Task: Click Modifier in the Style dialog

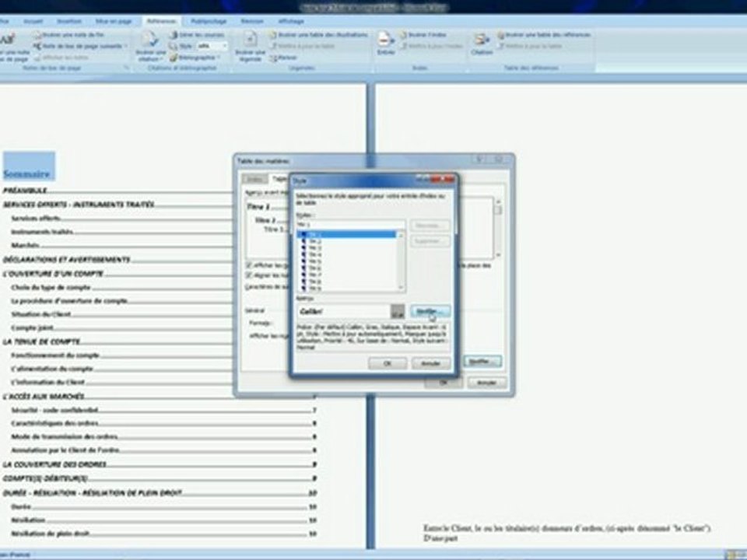Action: (x=430, y=311)
